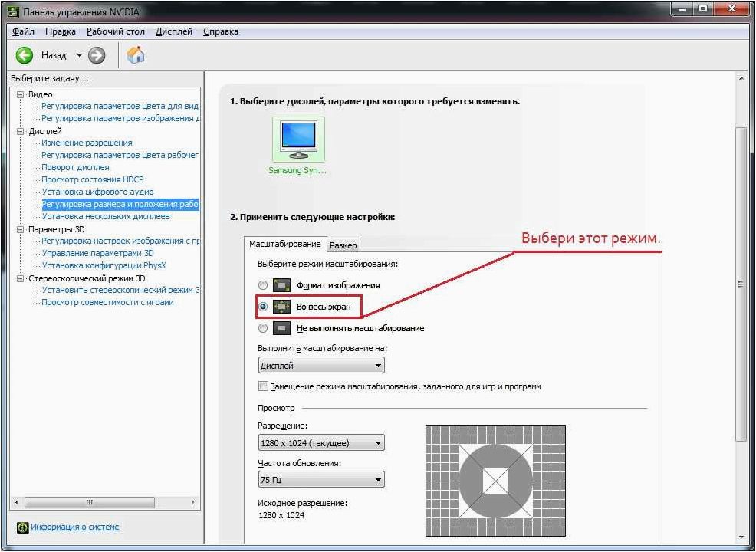Switch to the 'Размер' tab
This screenshot has width=756, height=552.
click(343, 245)
